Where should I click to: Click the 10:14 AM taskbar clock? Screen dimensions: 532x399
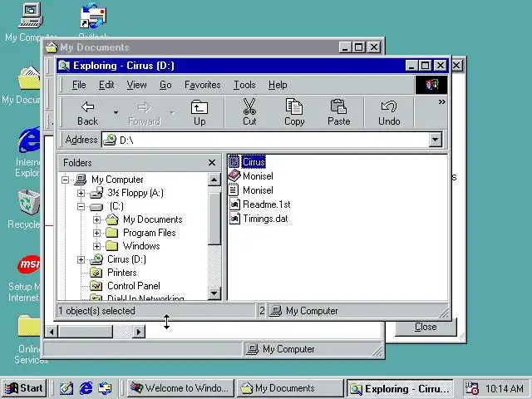click(504, 388)
